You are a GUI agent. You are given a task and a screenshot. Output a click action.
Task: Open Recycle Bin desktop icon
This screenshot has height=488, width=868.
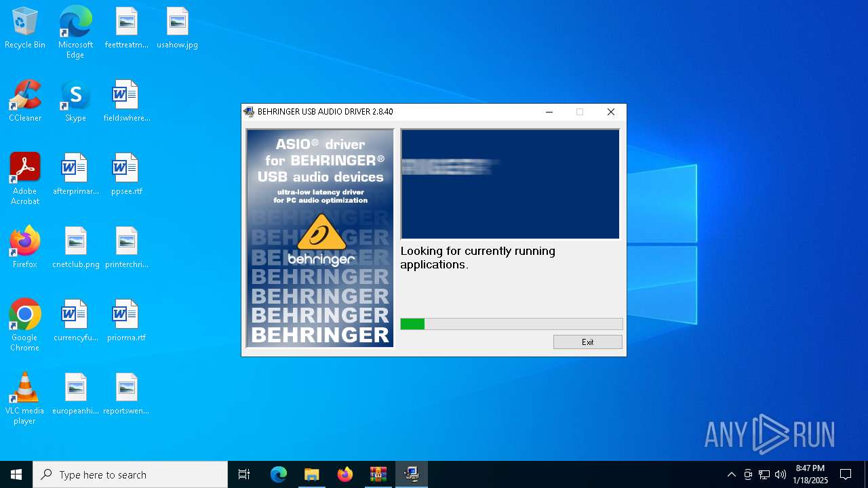pyautogui.click(x=25, y=28)
